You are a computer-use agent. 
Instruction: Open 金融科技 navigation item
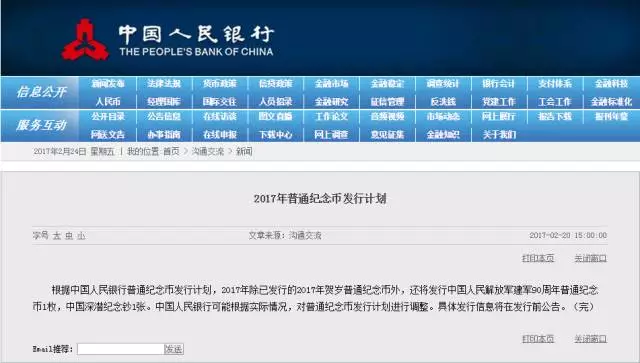click(611, 84)
